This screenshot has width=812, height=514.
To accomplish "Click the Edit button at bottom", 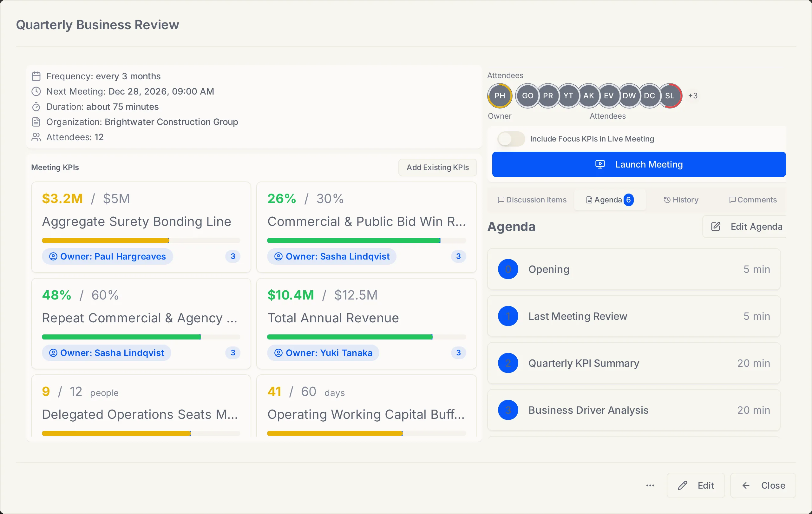I will click(x=696, y=485).
